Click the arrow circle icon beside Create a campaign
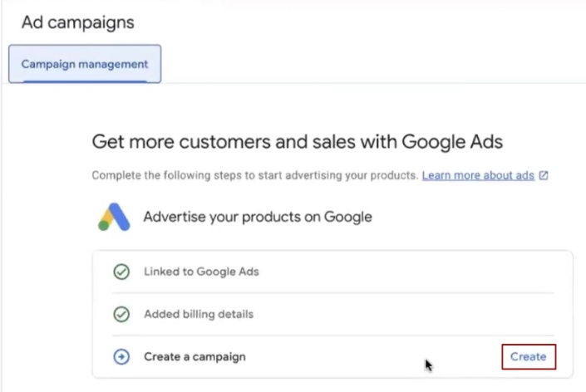This screenshot has height=392, width=586. pyautogui.click(x=121, y=357)
